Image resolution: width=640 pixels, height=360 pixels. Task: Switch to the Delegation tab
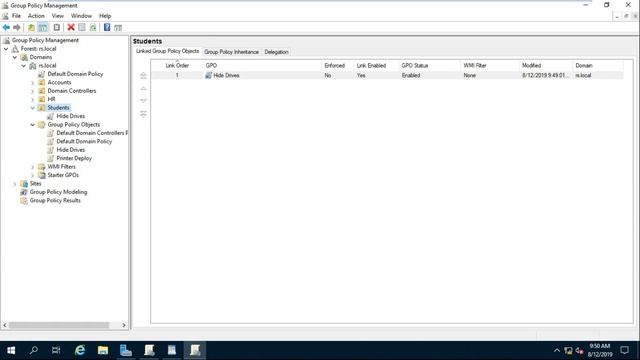[x=276, y=52]
